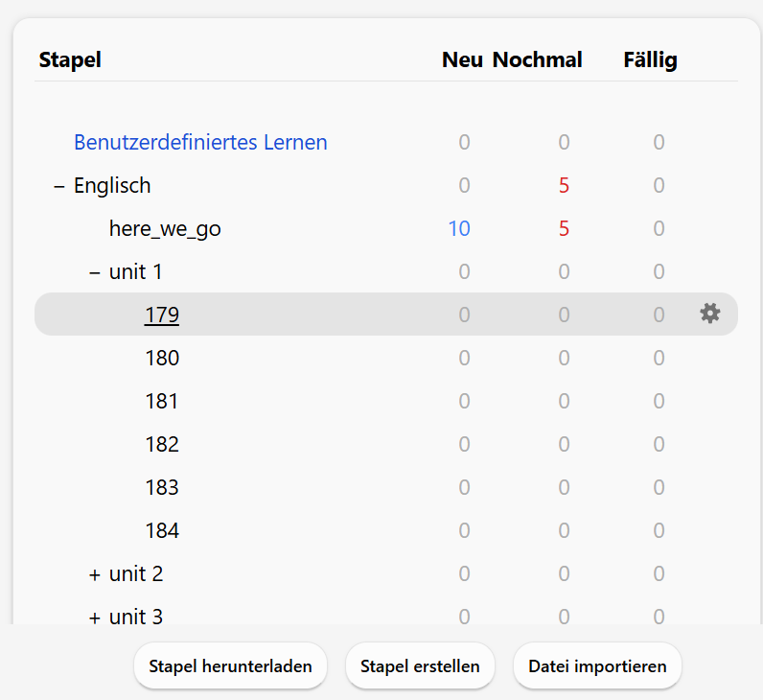Open deck 183
Image resolution: width=763 pixels, height=700 pixels.
162,487
